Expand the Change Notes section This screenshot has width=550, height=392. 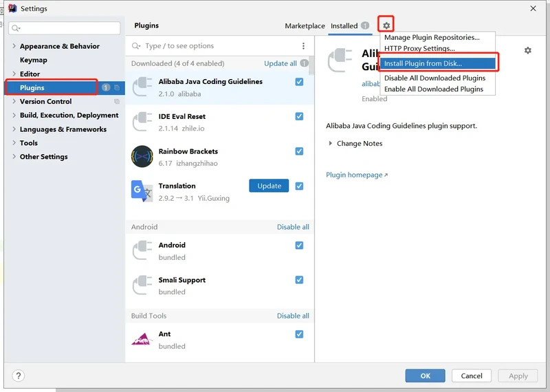pyautogui.click(x=330, y=144)
